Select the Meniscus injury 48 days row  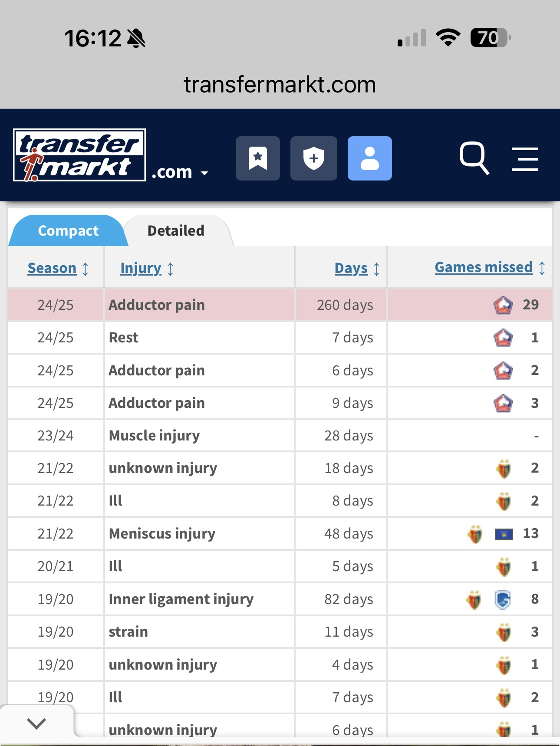tap(280, 534)
